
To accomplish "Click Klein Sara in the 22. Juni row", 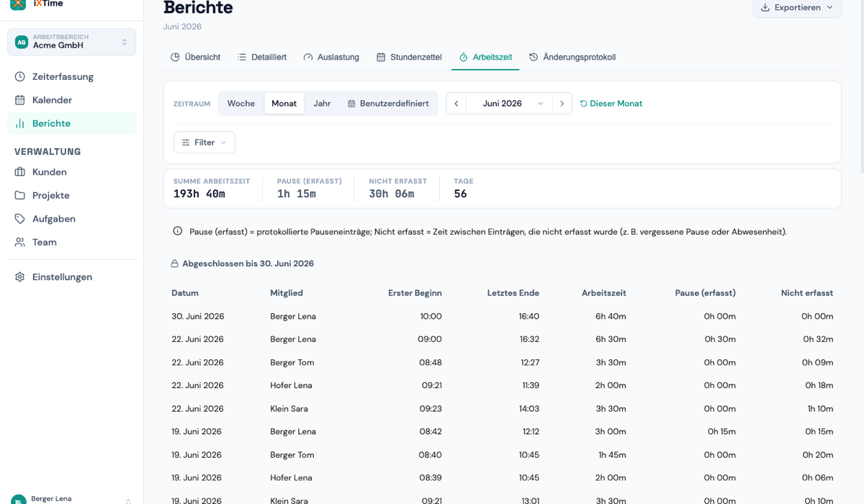I will click(289, 408).
